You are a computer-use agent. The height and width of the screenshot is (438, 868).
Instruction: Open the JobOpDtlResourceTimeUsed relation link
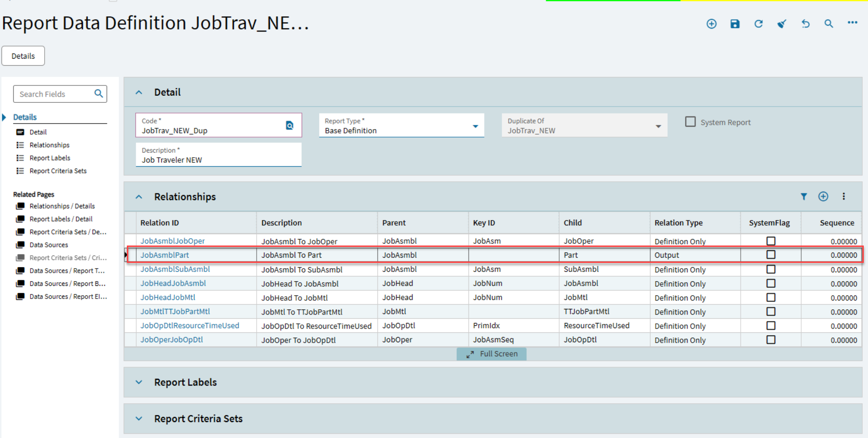click(190, 326)
